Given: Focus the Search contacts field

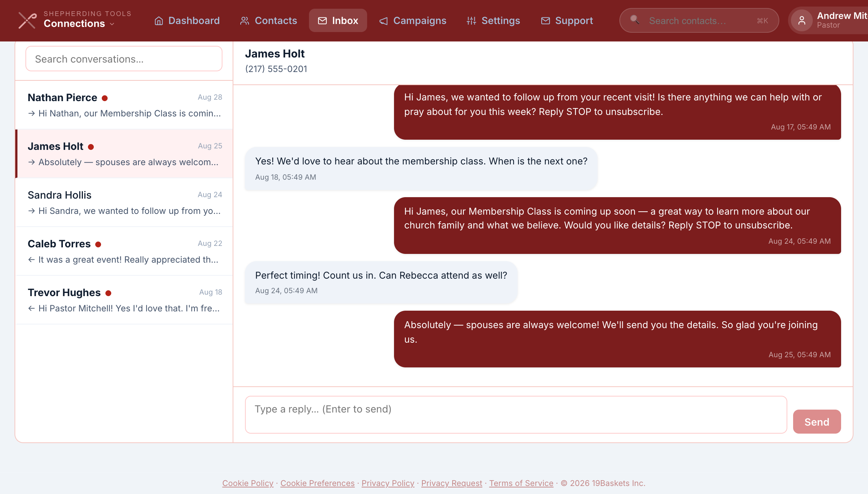Looking at the screenshot, I should 699,21.
